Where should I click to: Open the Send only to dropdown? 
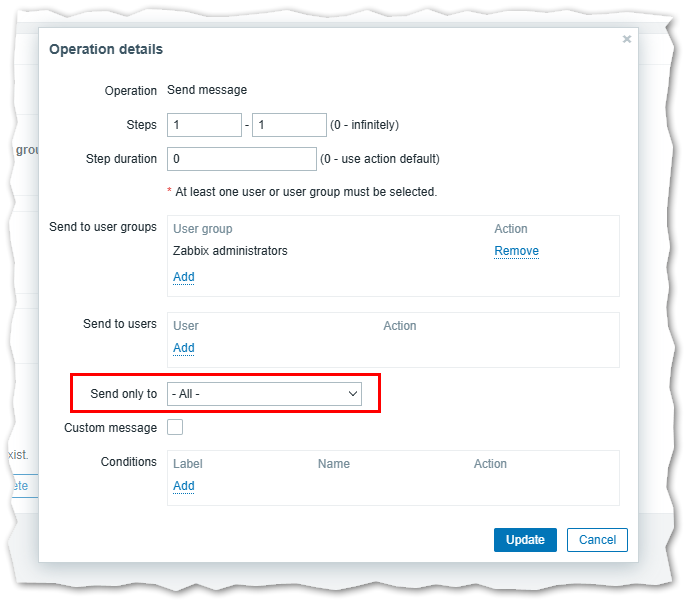pyautogui.click(x=265, y=394)
